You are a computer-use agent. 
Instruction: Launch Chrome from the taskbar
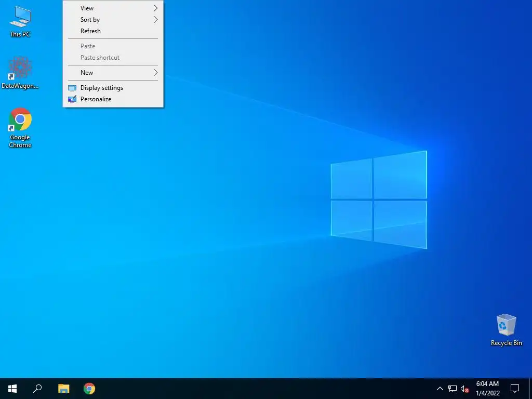click(x=89, y=389)
